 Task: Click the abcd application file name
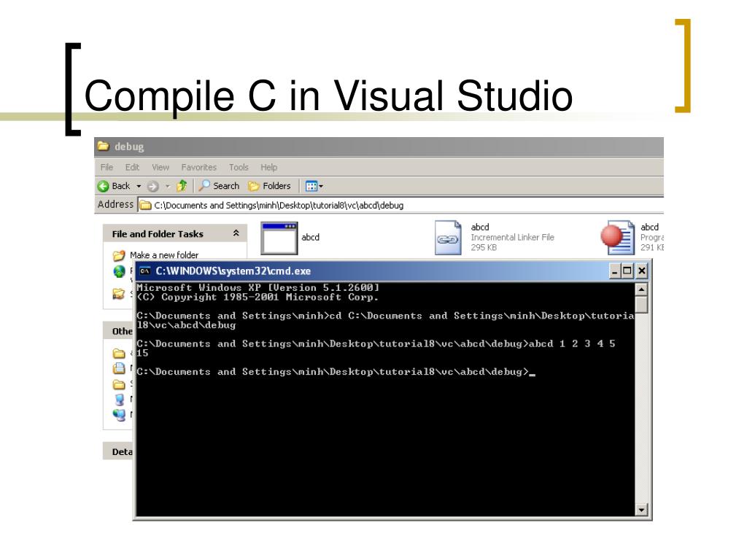[310, 237]
